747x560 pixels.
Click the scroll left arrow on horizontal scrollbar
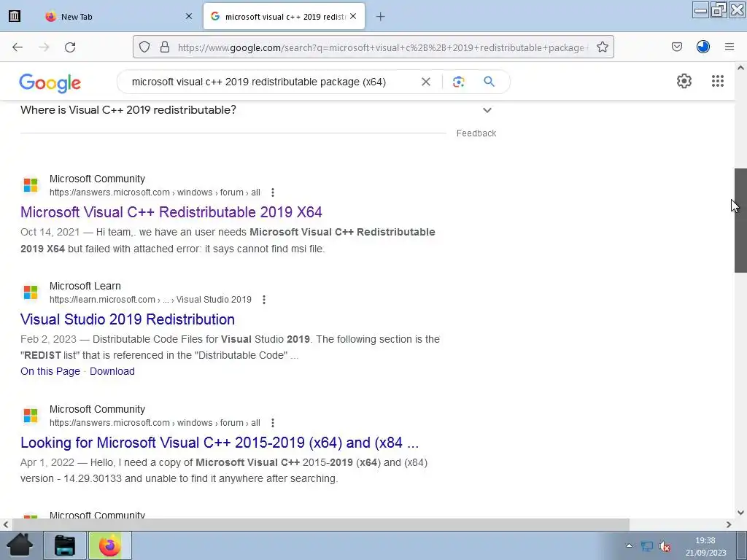tap(6, 525)
